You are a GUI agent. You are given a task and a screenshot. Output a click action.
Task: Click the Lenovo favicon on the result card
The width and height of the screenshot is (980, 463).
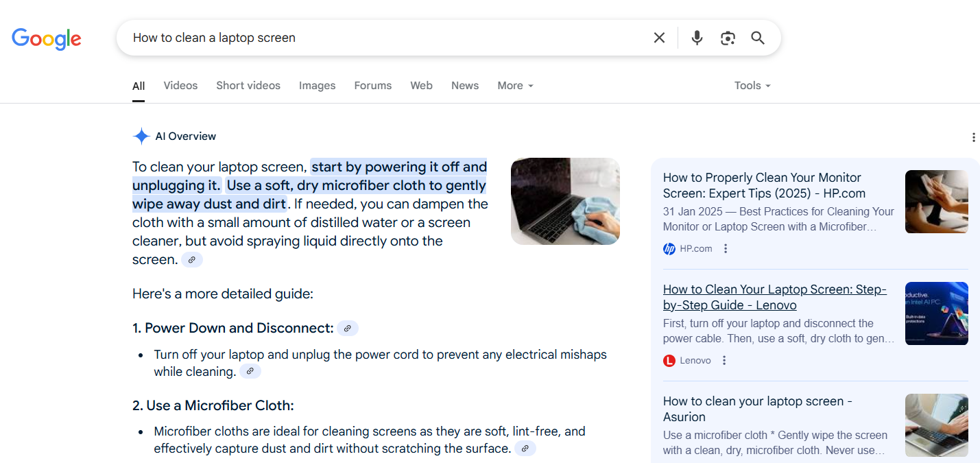click(x=669, y=360)
